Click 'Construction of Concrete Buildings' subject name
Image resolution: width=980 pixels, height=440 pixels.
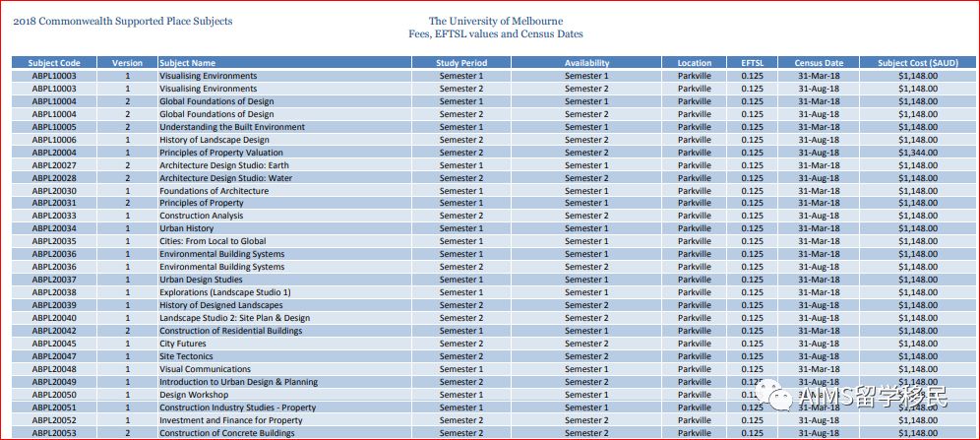(x=227, y=433)
